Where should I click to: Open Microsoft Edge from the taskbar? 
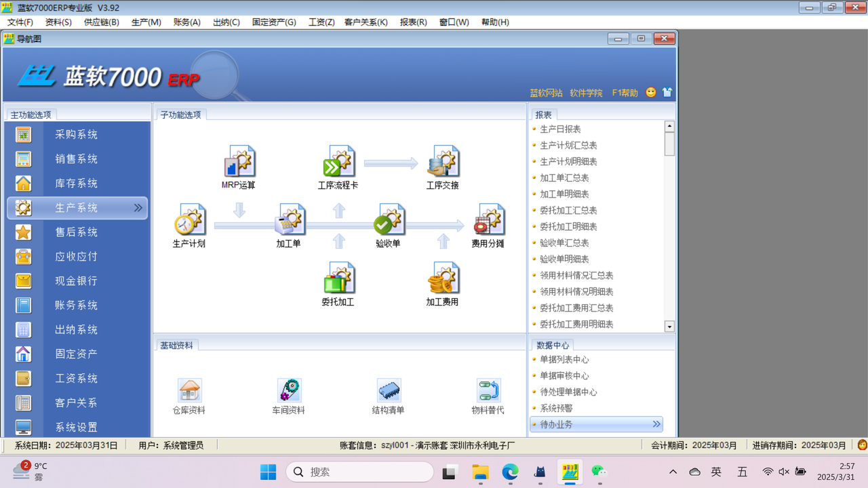tap(510, 472)
